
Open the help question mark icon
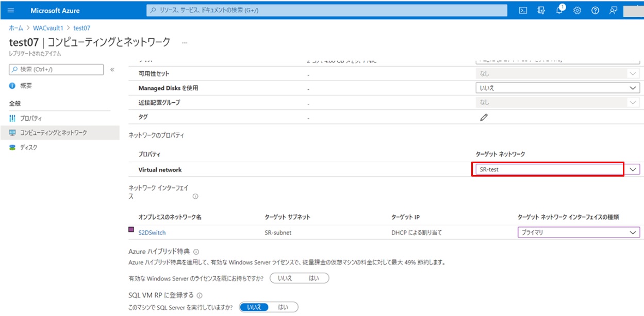[595, 10]
